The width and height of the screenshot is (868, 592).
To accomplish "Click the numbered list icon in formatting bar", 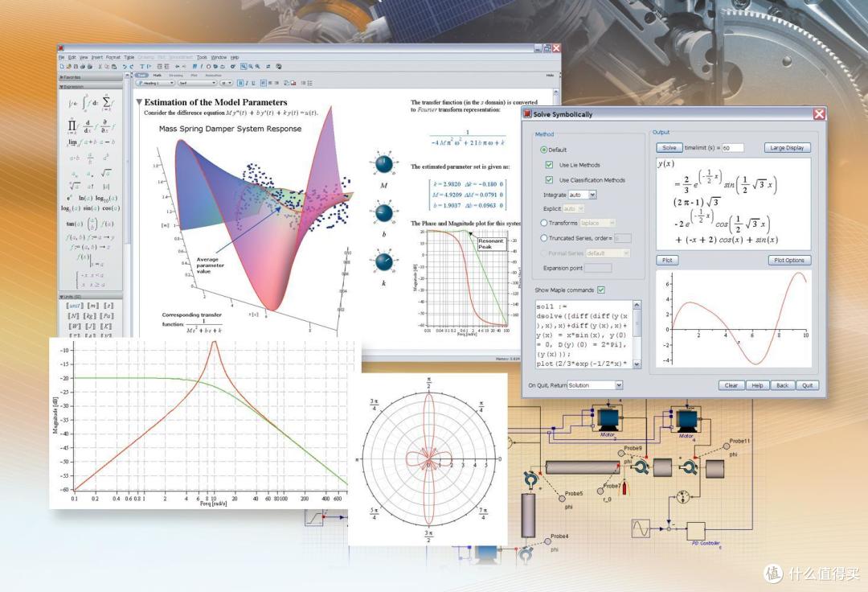I will pos(310,83).
